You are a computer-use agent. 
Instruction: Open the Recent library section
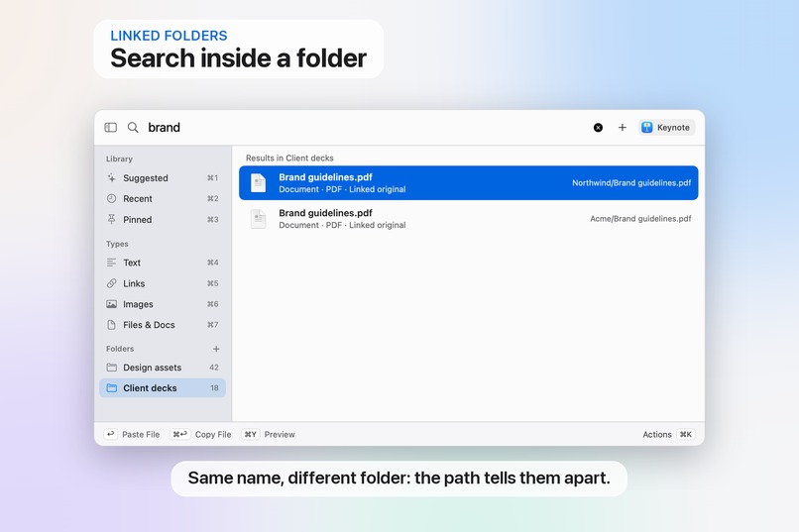tap(163, 198)
